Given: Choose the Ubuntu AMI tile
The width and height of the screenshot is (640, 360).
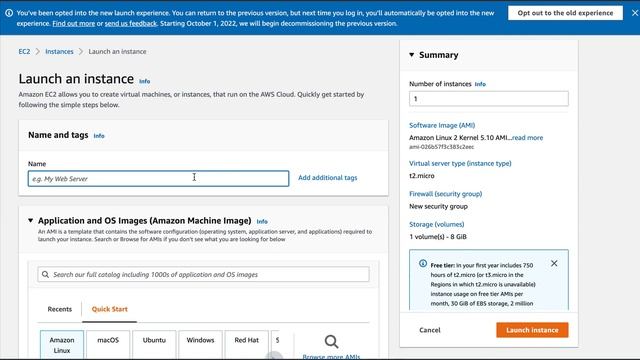Looking at the screenshot, I should click(154, 345).
